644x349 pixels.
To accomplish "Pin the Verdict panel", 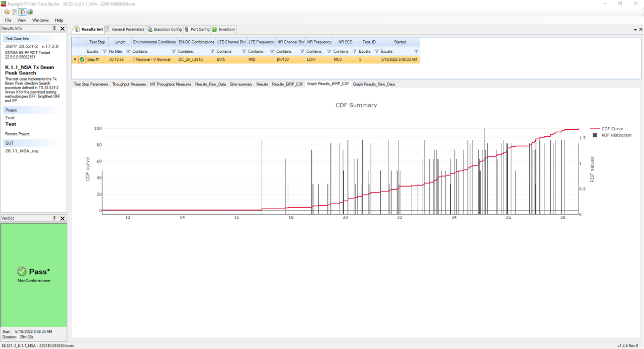I will (54, 218).
